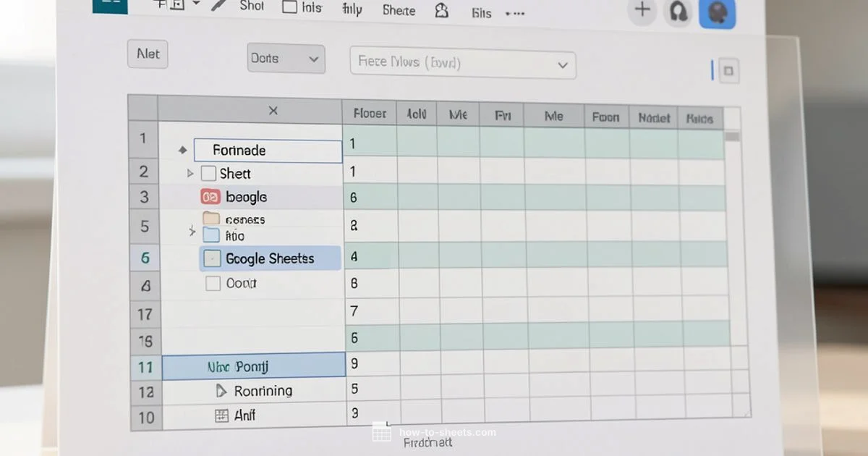Check the Ooctit checkbox
Viewport: 868px width, 456px height.
click(x=213, y=283)
